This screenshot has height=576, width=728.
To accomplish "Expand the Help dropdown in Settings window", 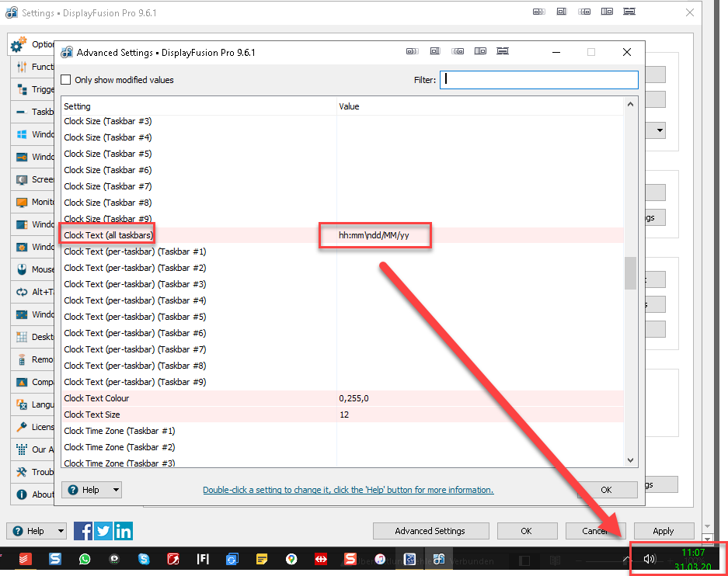I will 37,531.
